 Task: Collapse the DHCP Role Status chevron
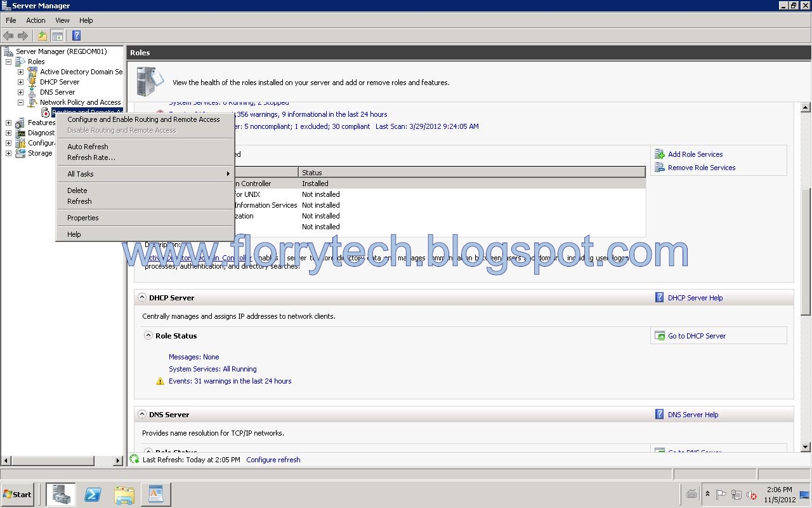coord(148,335)
